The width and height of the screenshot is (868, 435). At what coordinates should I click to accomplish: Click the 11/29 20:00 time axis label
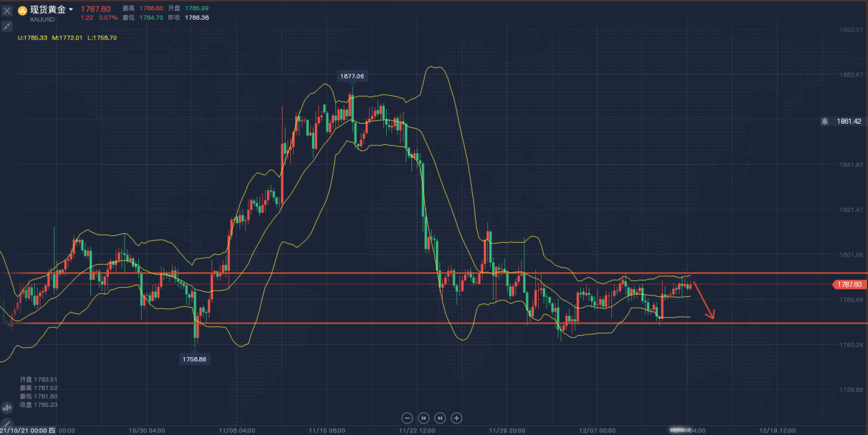tap(507, 431)
